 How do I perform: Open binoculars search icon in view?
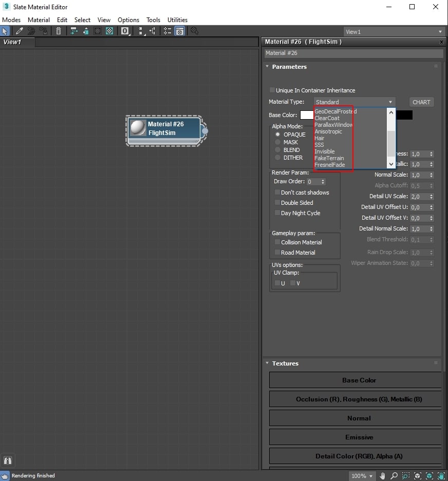pyautogui.click(x=7, y=460)
